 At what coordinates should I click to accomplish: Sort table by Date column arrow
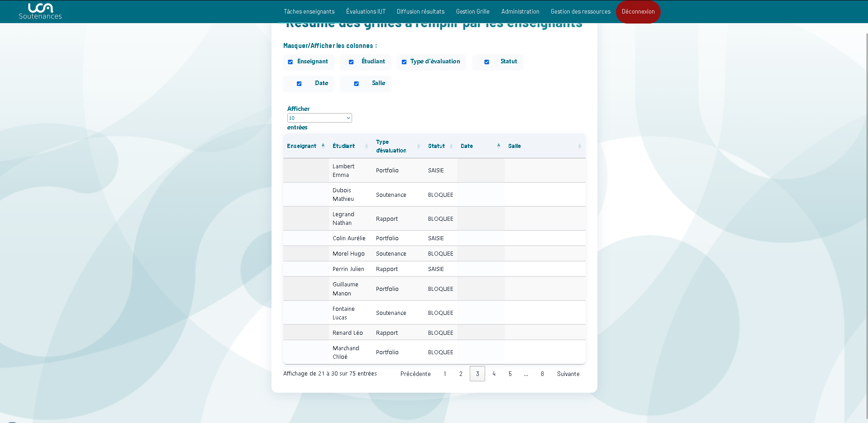click(x=499, y=146)
